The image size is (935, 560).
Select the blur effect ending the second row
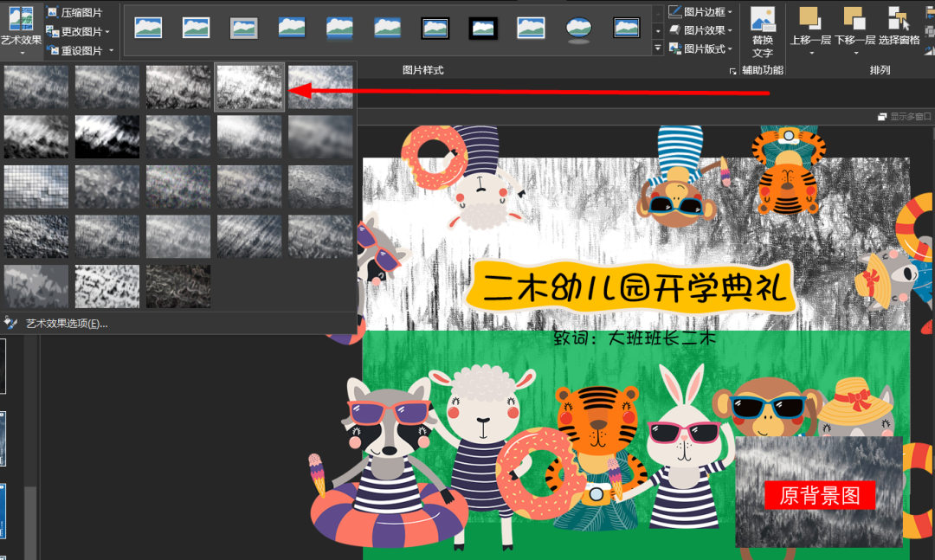[x=320, y=137]
